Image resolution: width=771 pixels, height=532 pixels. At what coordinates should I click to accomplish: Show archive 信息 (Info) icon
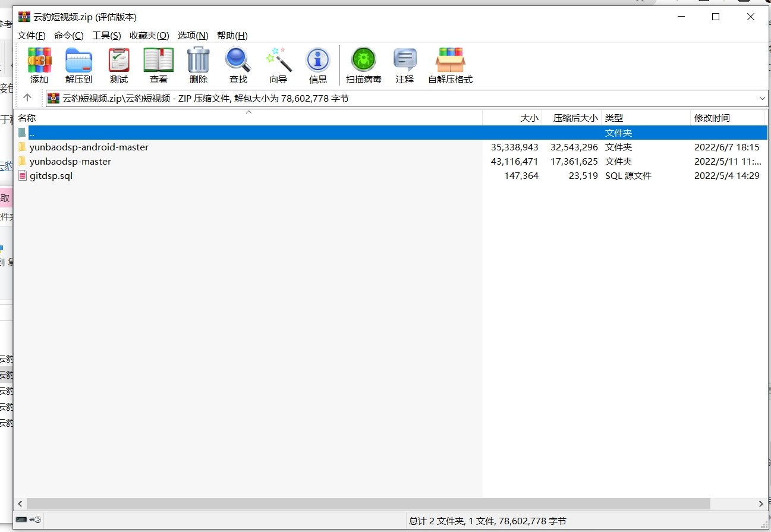point(317,61)
